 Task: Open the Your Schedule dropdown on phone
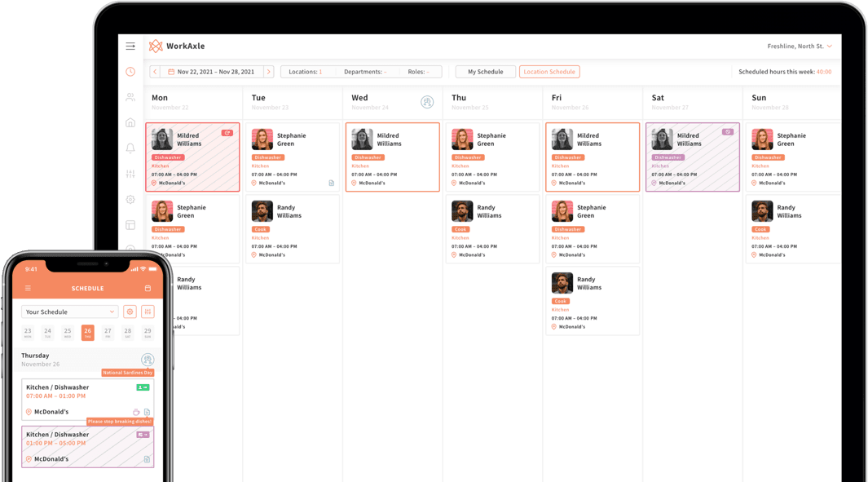point(69,312)
